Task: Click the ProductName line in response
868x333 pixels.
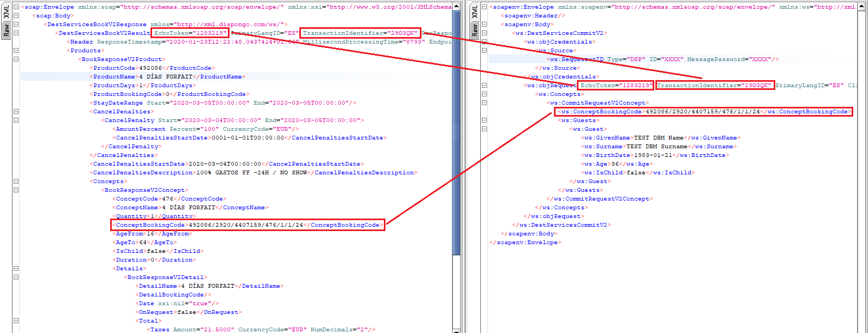Action: pyautogui.click(x=169, y=77)
